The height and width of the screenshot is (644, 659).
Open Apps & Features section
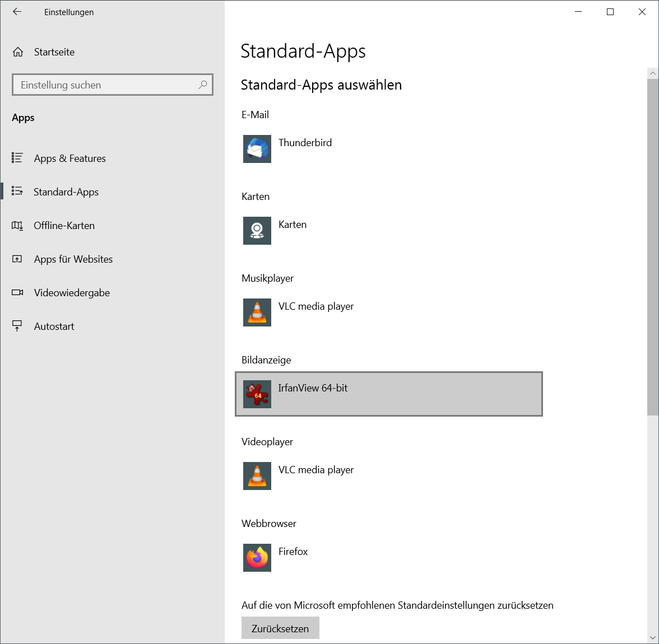[x=69, y=158]
